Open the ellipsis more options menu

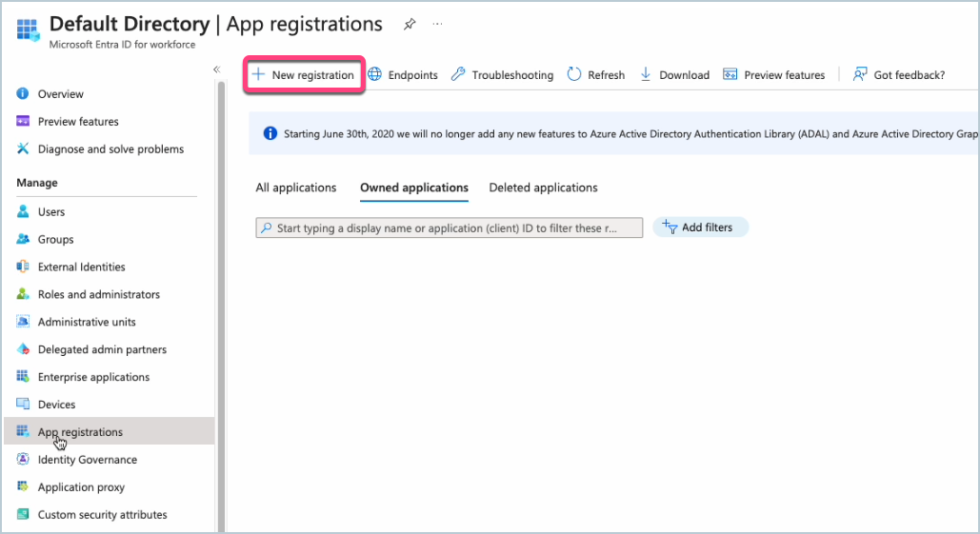click(437, 25)
